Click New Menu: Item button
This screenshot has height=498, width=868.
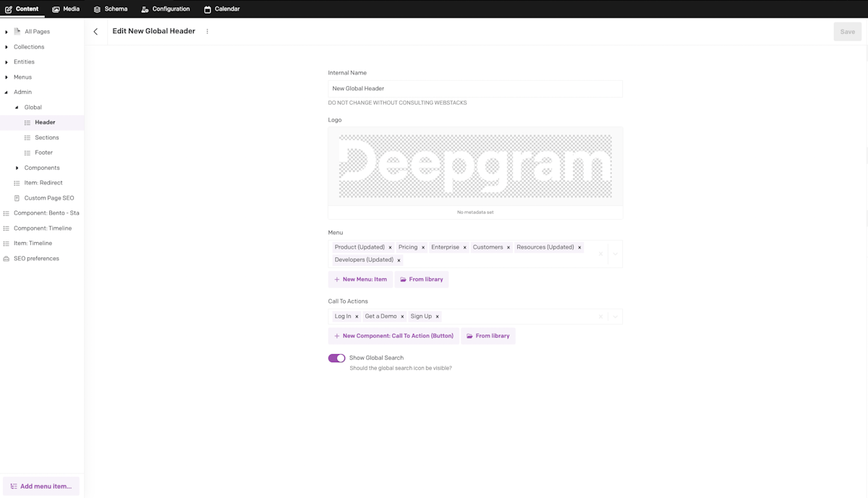tap(360, 280)
